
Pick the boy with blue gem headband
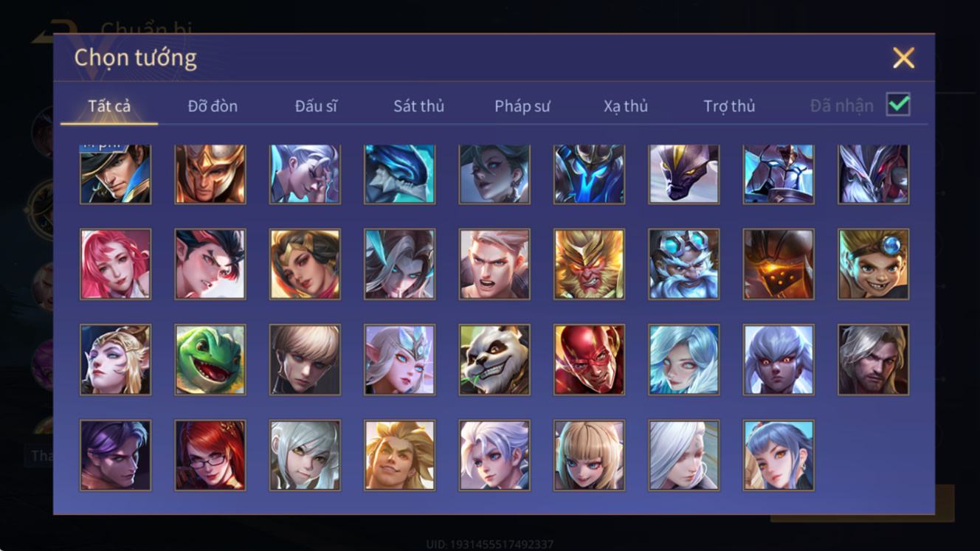[874, 264]
